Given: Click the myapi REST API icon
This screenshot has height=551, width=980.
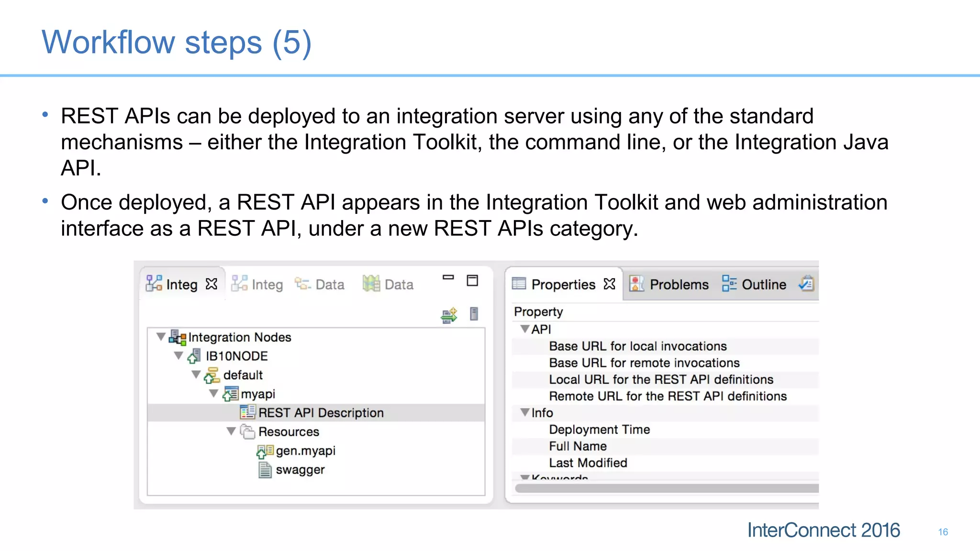Looking at the screenshot, I should (x=230, y=394).
